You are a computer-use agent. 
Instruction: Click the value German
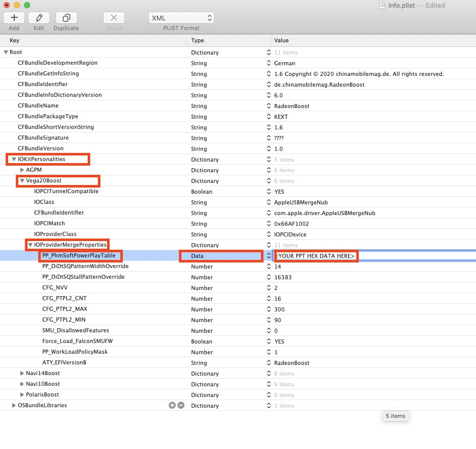point(284,63)
